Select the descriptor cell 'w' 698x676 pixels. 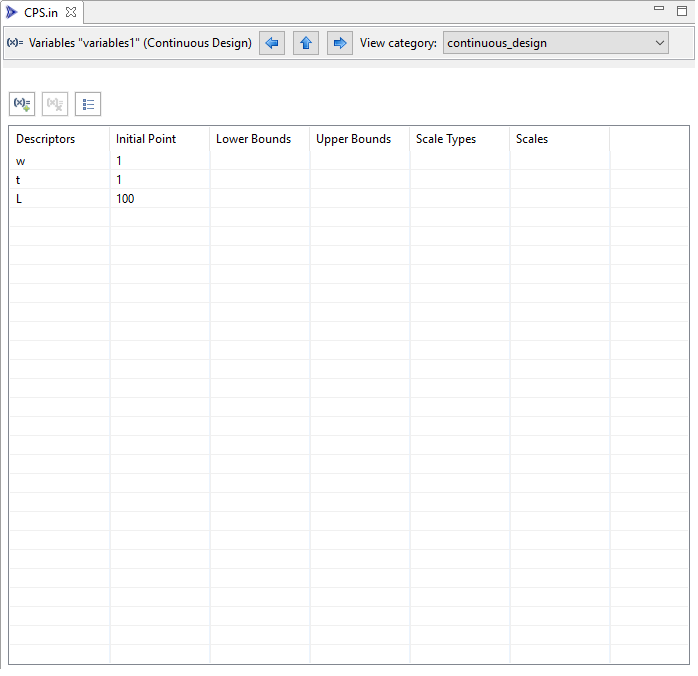click(x=60, y=161)
